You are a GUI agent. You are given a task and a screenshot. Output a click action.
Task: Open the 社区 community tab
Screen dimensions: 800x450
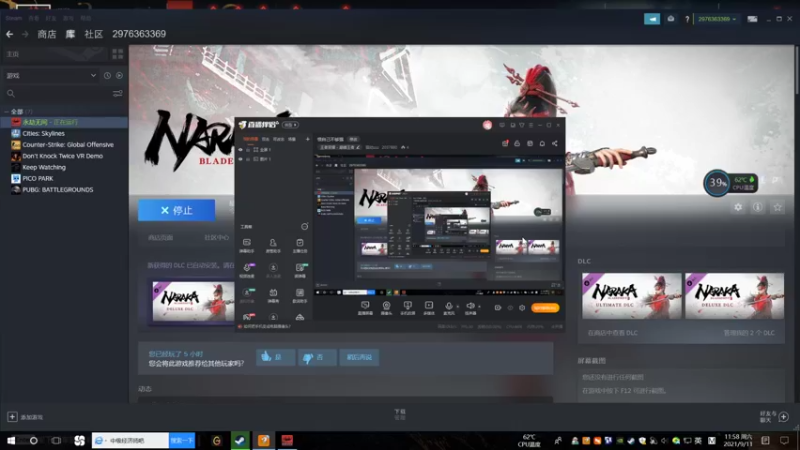click(93, 34)
